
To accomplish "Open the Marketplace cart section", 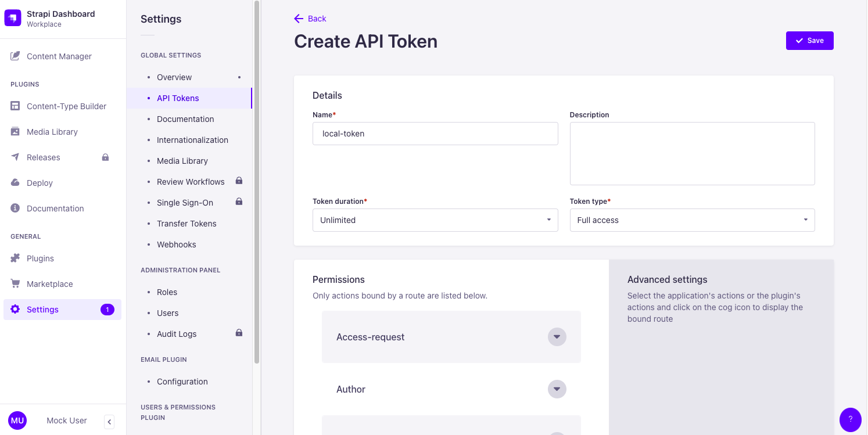I will coord(49,284).
